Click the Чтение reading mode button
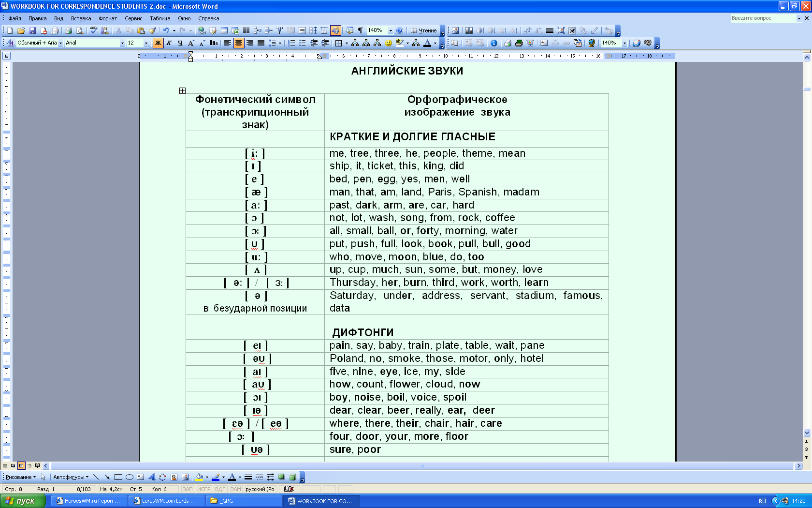 [424, 30]
